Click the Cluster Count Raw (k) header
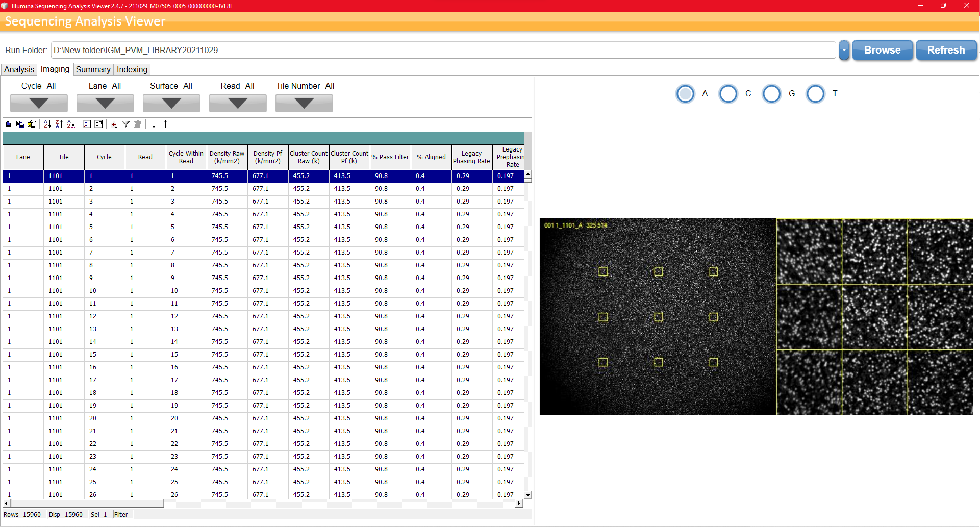 click(x=309, y=157)
